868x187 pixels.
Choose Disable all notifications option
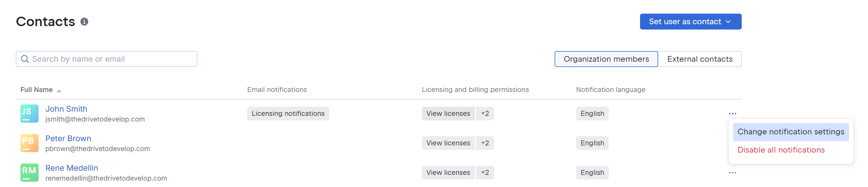[x=781, y=150]
